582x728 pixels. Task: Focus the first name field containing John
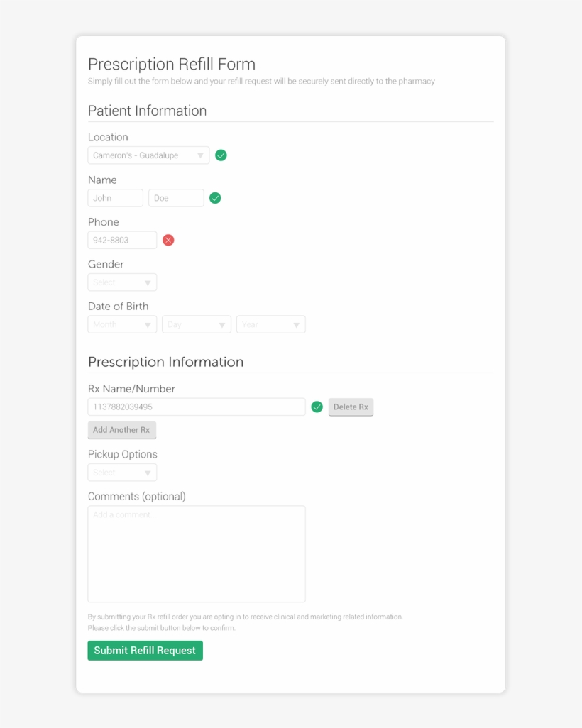coord(115,198)
